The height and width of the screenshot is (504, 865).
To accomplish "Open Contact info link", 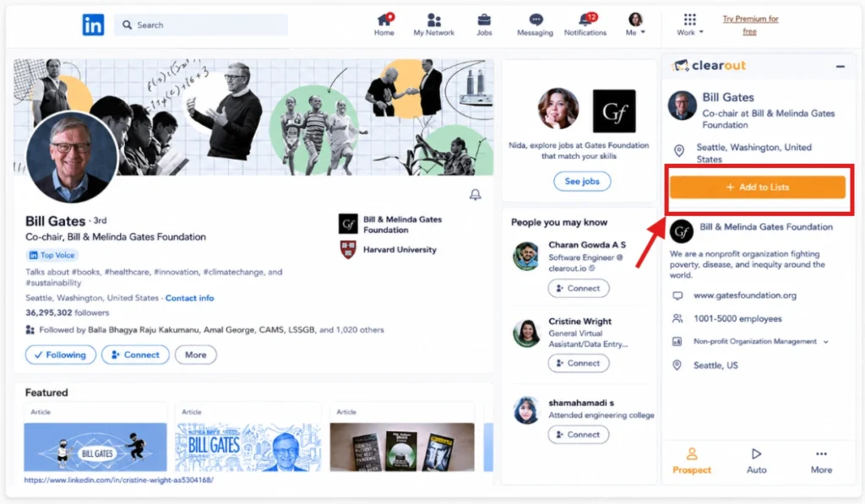I will click(x=189, y=298).
